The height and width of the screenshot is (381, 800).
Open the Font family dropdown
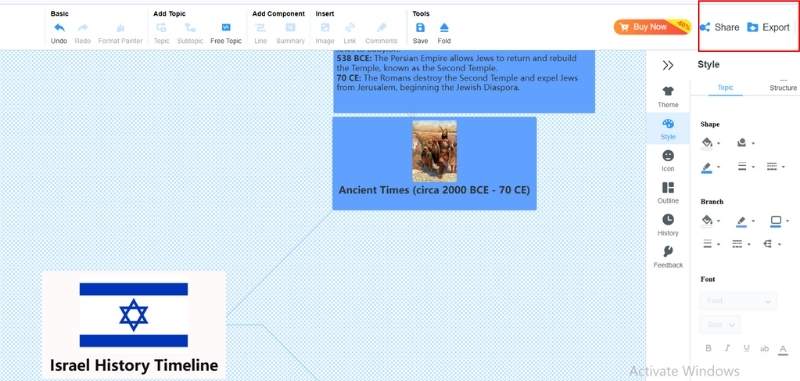point(738,301)
